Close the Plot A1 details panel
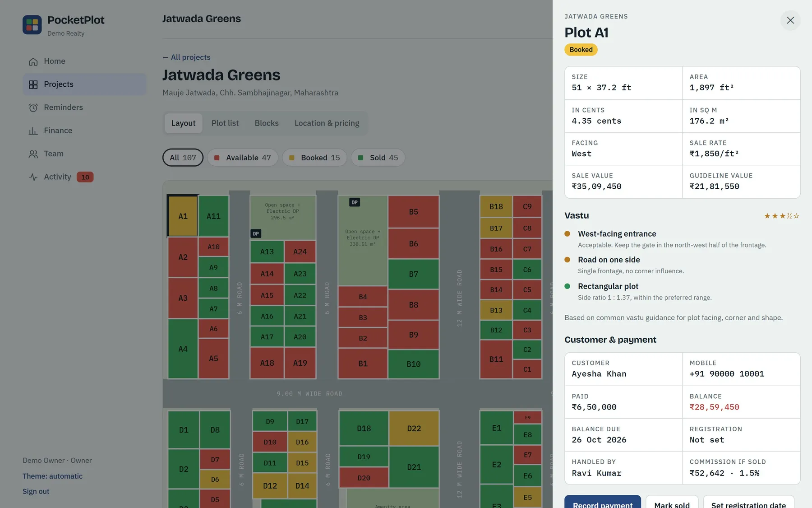The image size is (812, 508). 790,20
